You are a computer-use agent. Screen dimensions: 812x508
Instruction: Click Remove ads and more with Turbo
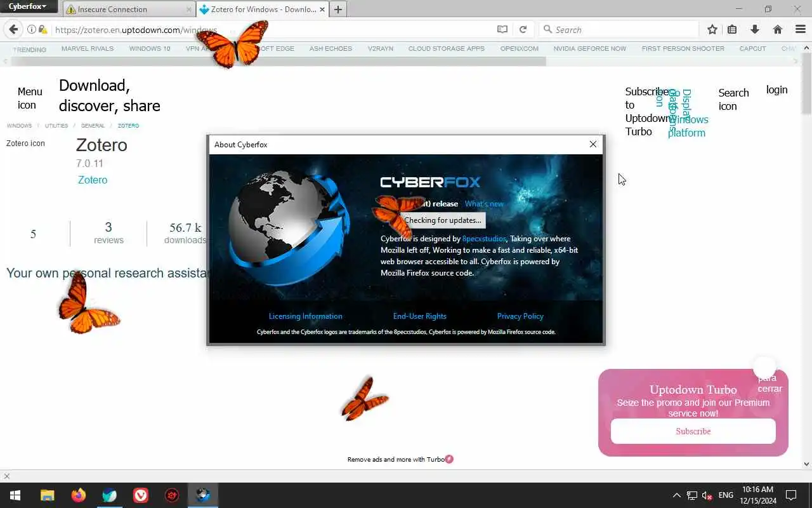click(400, 459)
